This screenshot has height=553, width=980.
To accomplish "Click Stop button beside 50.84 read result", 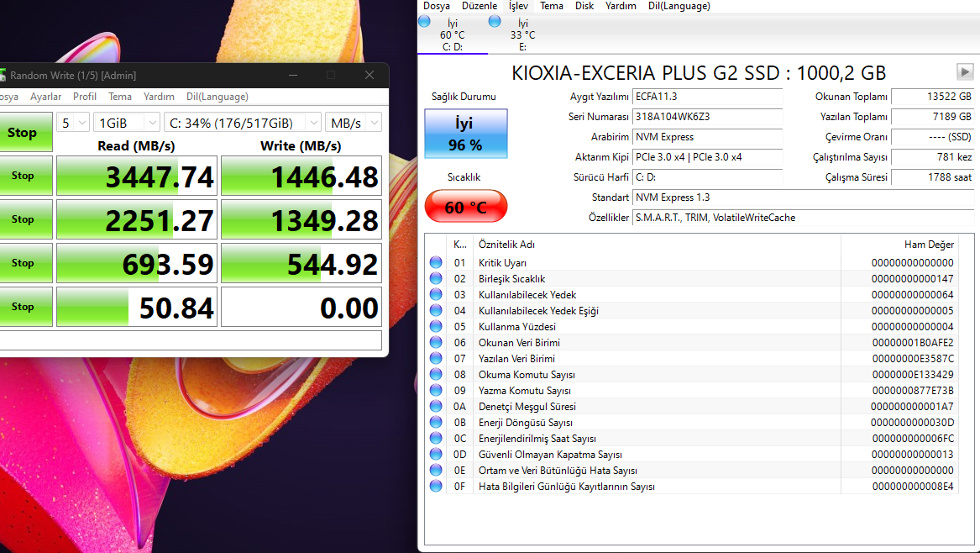I will coord(25,307).
